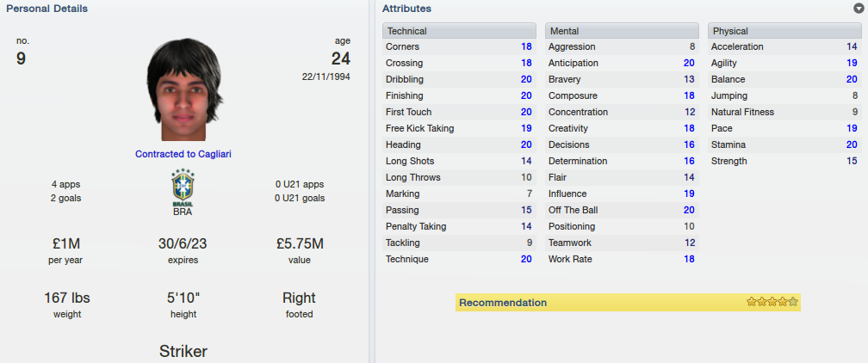This screenshot has height=363, width=868.
Task: Select the Technical attributes header
Action: click(459, 31)
